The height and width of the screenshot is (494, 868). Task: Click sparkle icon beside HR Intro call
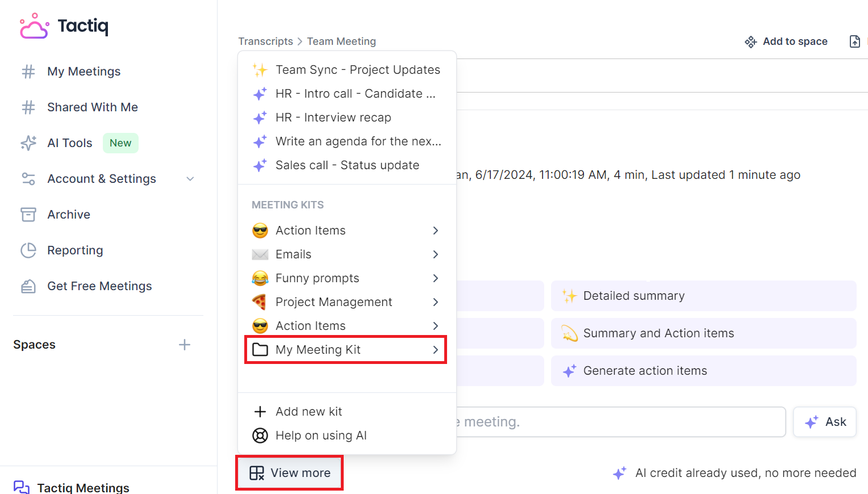pyautogui.click(x=260, y=94)
